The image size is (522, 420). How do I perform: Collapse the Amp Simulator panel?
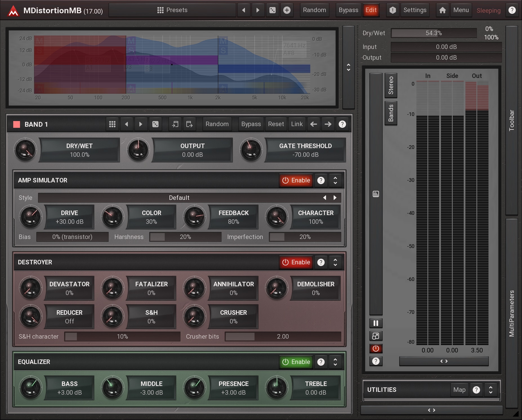(x=335, y=180)
